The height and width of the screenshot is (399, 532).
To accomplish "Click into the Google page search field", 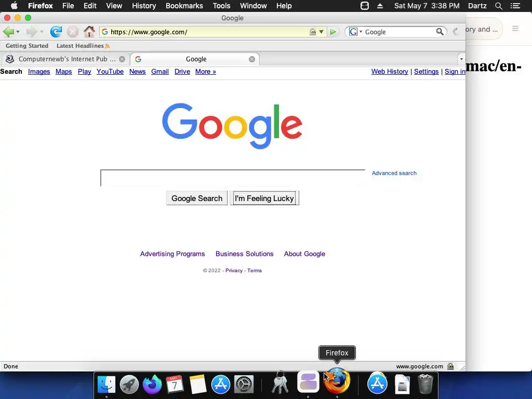I will coord(233,178).
